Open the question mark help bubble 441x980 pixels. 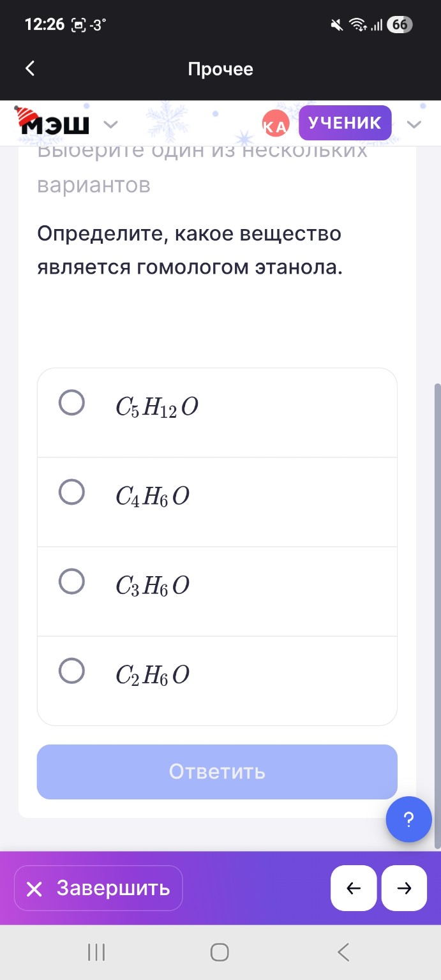408,819
